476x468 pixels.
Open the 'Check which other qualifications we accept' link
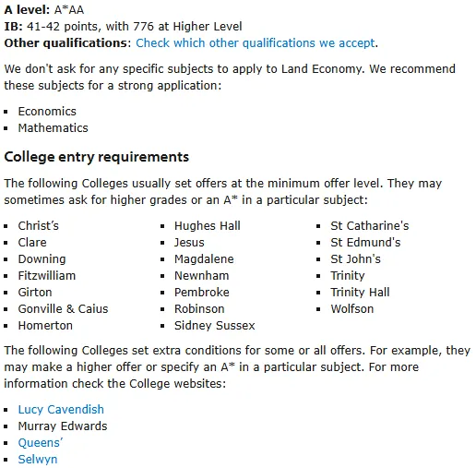tap(256, 43)
